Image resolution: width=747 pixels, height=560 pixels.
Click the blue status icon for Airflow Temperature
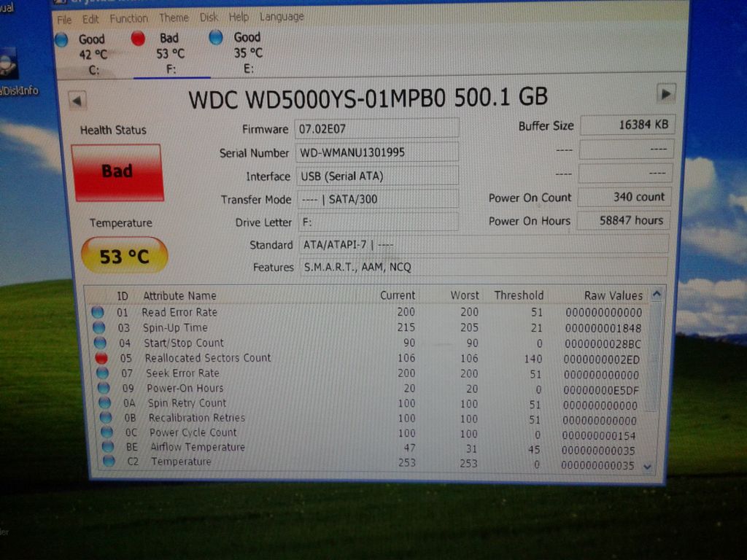click(x=108, y=447)
